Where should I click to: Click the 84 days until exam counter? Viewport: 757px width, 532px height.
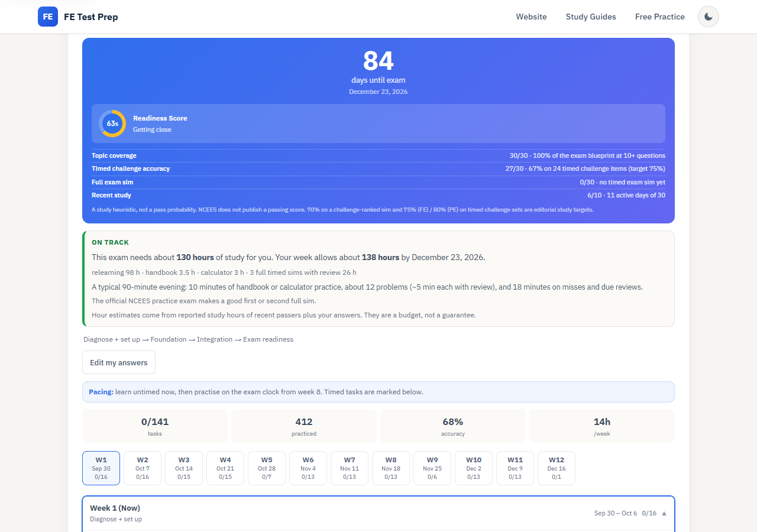tap(378, 68)
